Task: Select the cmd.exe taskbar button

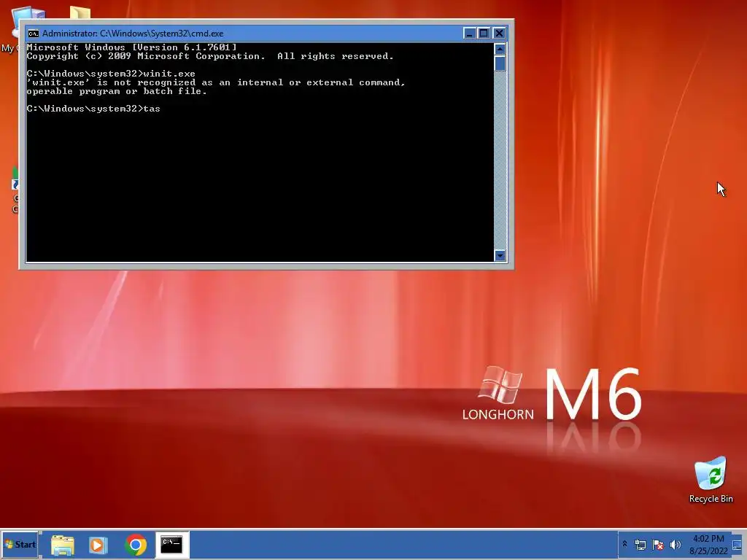Action: (172, 544)
